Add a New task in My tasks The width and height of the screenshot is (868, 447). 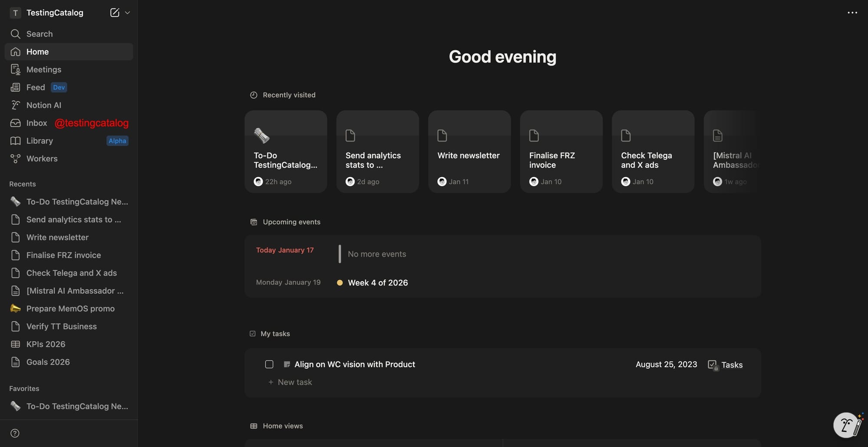[294, 382]
